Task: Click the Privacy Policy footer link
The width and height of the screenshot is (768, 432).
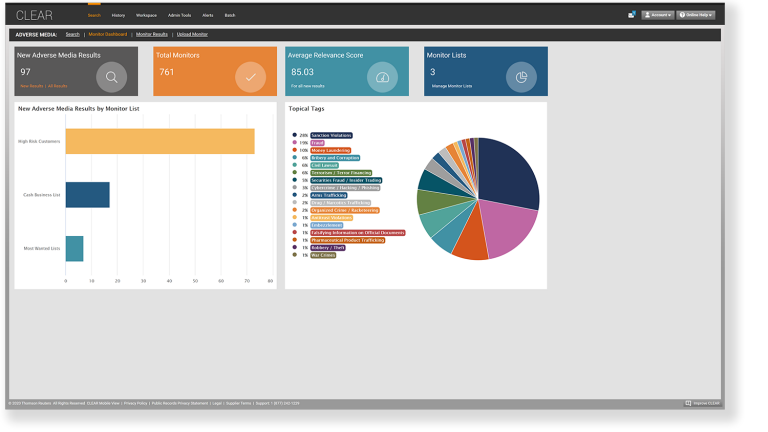Action: (135, 403)
